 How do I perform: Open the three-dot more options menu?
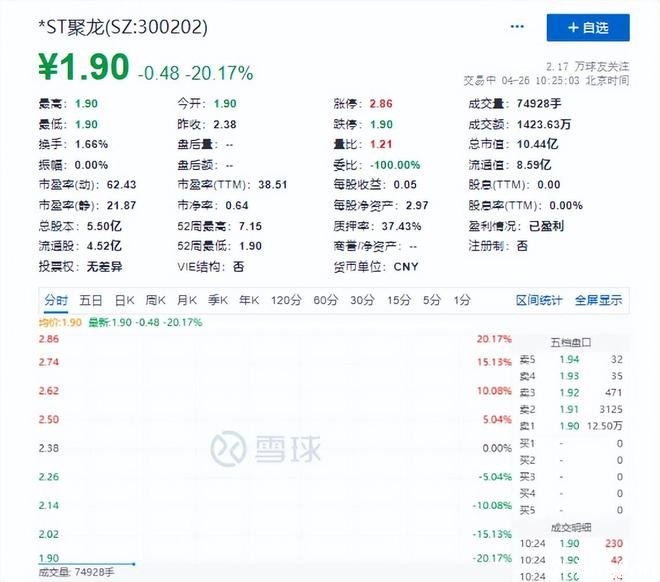tap(517, 27)
